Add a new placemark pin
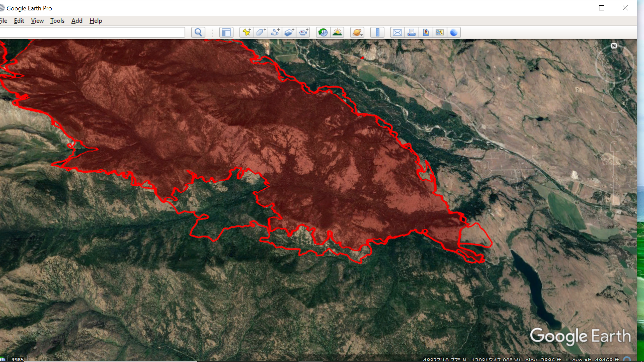Viewport: 644px width, 362px height. (247, 33)
